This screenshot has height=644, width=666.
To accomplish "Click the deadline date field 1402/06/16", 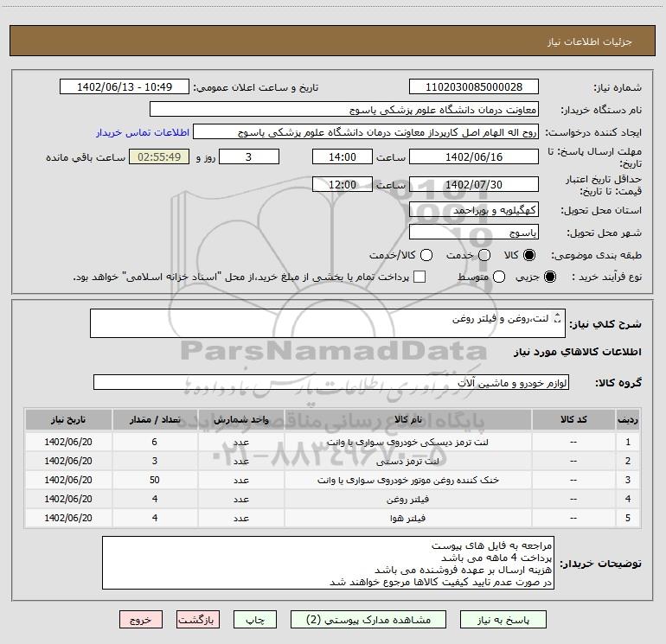I will [x=474, y=156].
